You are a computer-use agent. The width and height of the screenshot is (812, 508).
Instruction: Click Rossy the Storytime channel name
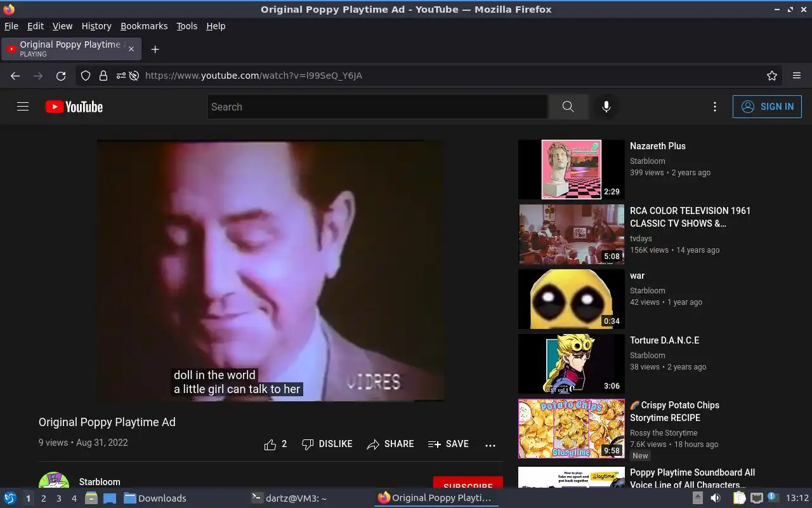pyautogui.click(x=664, y=432)
